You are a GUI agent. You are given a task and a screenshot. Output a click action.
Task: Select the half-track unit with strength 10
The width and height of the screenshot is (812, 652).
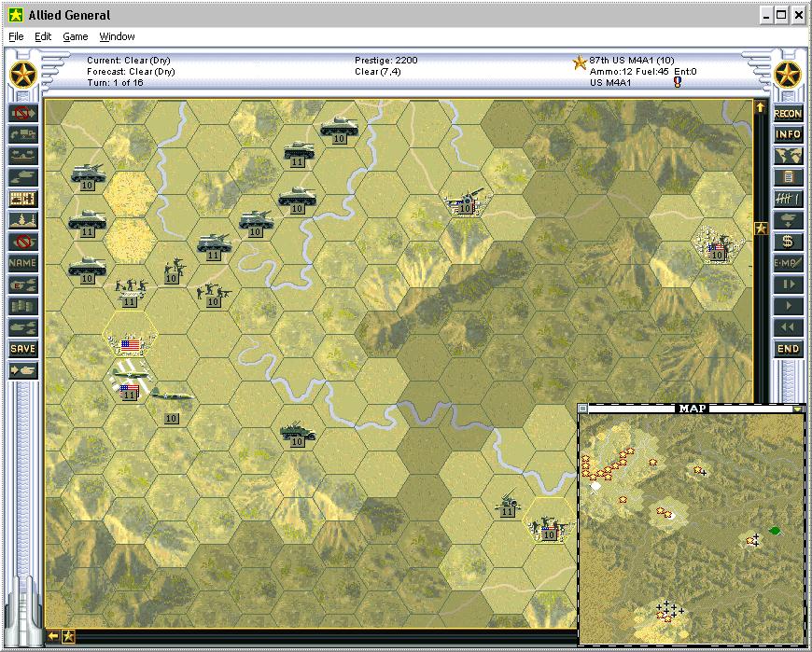click(297, 434)
